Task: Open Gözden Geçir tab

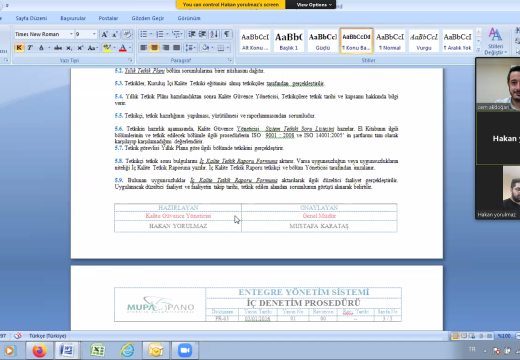Action: click(x=148, y=18)
